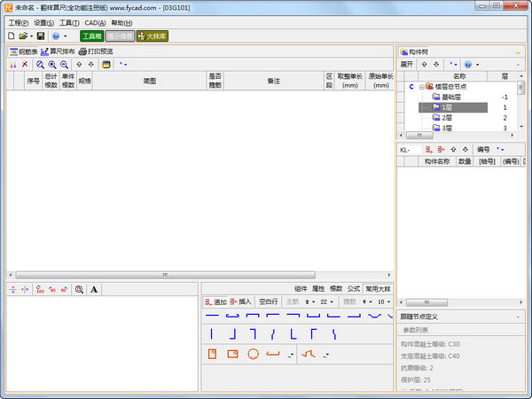Viewport: 532px width, 399px height.
Task: Open the dropdown arrow beside open folder icon
Action: [x=32, y=36]
